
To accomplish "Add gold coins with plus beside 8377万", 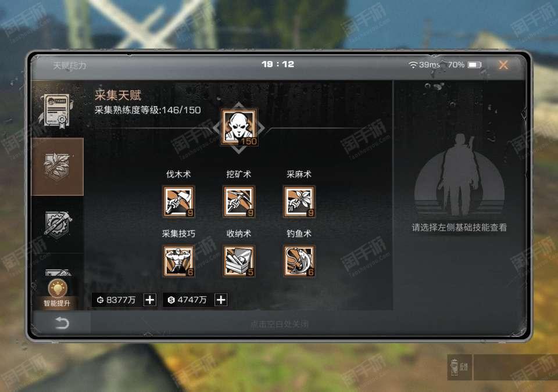I will point(150,300).
